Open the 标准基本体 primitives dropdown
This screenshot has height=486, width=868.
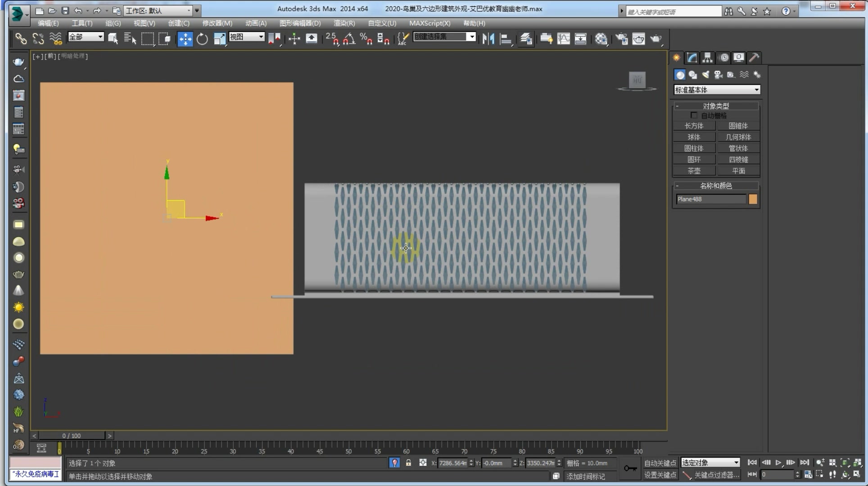tap(717, 90)
